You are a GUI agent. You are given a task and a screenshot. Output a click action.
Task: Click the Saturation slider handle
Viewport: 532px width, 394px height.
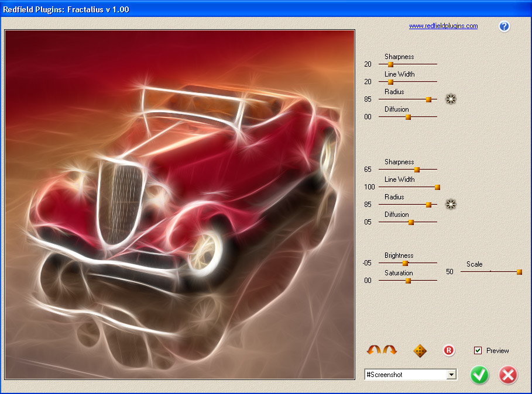408,281
